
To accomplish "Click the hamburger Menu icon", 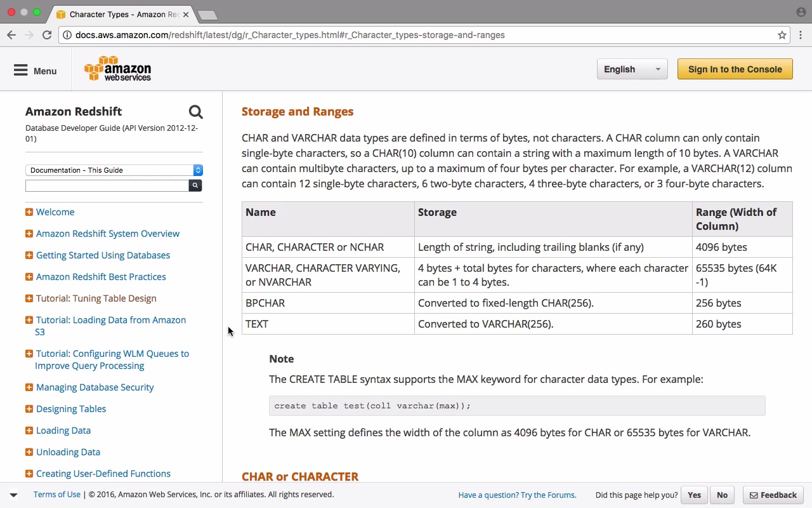I will (x=21, y=70).
